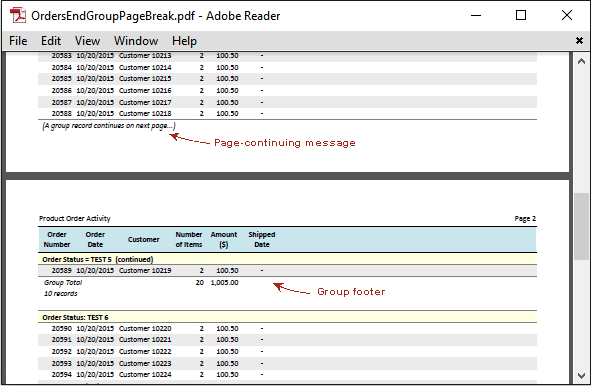This screenshot has width=591, height=386.
Task: Click the Shipped Date column header
Action: (262, 239)
